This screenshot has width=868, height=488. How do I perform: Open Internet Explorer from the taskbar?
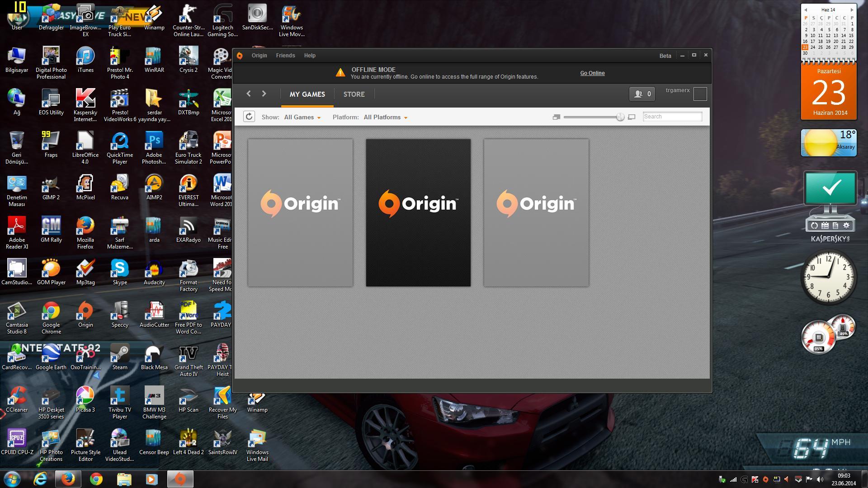(x=40, y=479)
